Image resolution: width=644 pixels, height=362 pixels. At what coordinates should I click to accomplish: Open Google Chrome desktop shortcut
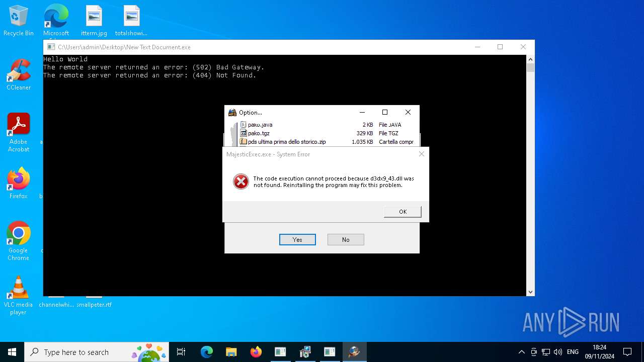pos(19,241)
